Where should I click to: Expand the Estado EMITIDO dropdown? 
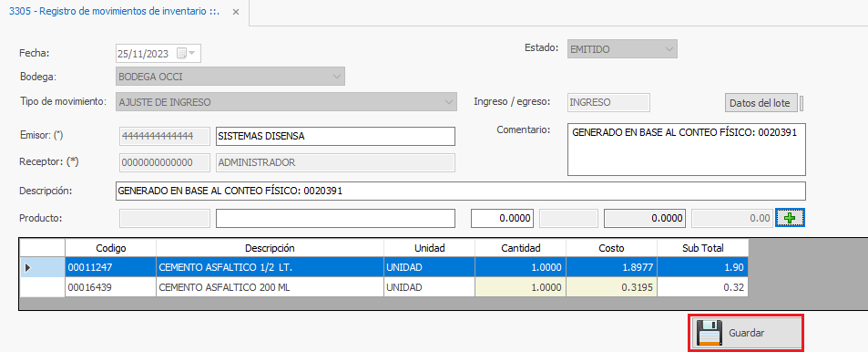click(669, 49)
